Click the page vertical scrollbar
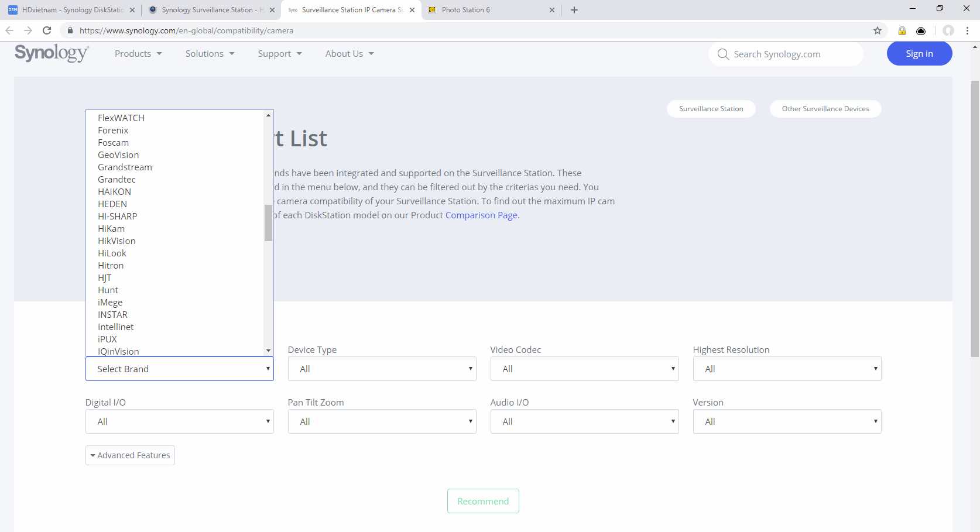Viewport: 980px width, 532px height. tap(975, 219)
